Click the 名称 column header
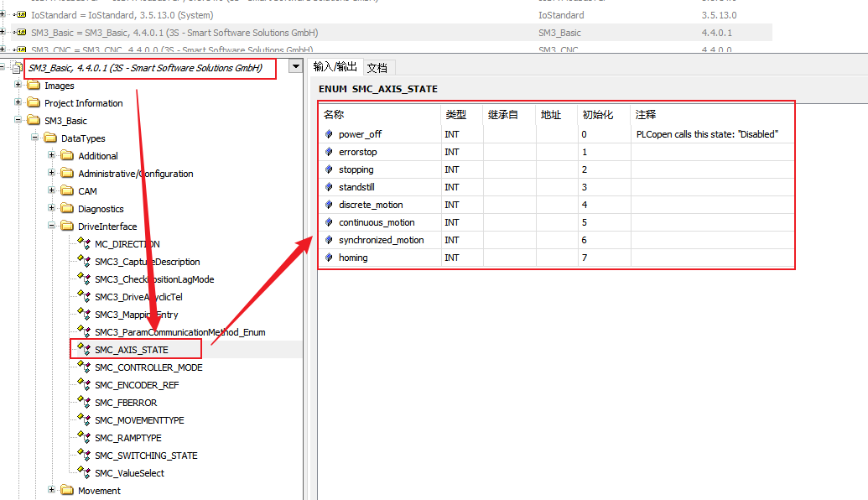 (334, 115)
